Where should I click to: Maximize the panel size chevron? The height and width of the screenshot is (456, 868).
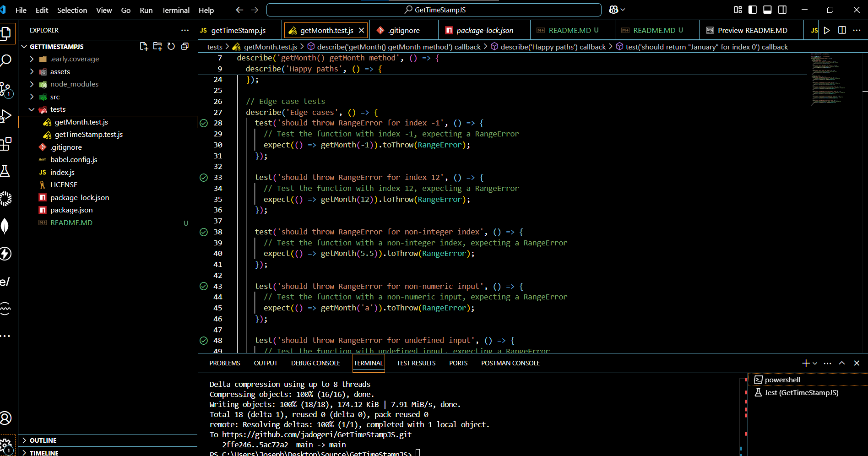(842, 363)
